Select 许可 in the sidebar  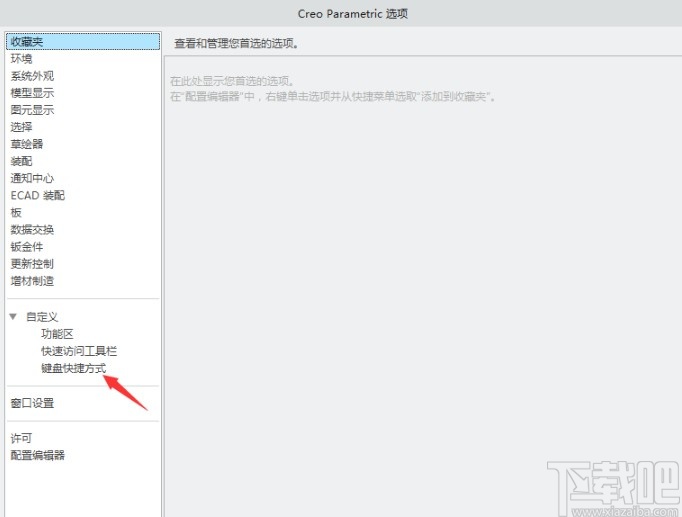(21, 438)
